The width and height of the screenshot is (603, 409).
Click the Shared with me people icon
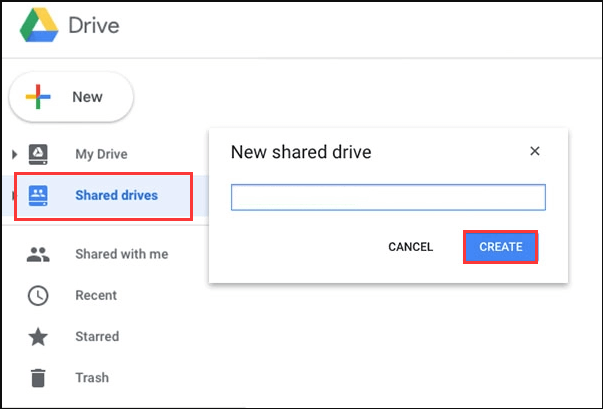click(x=38, y=254)
